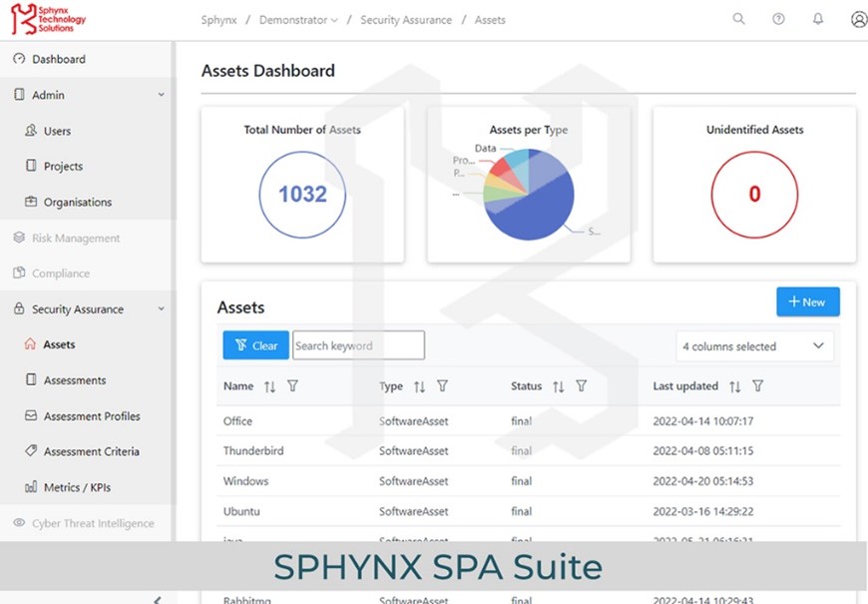Click the search magnifier icon in header
868x604 pixels.
[738, 19]
